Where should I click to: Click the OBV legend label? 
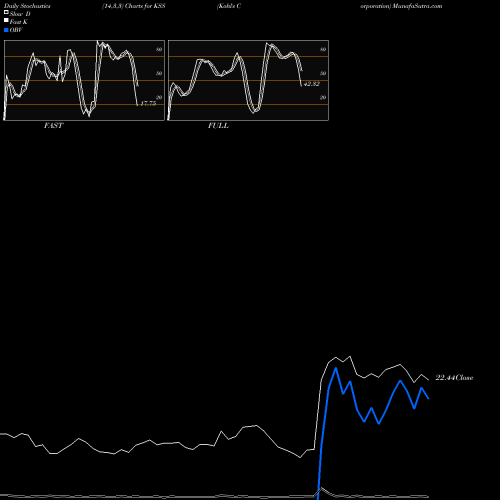pyautogui.click(x=16, y=30)
